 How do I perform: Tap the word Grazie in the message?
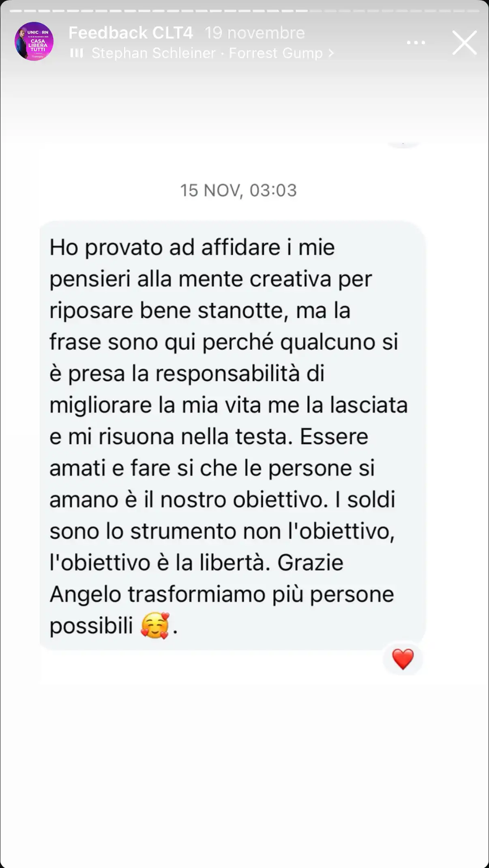coord(311,563)
